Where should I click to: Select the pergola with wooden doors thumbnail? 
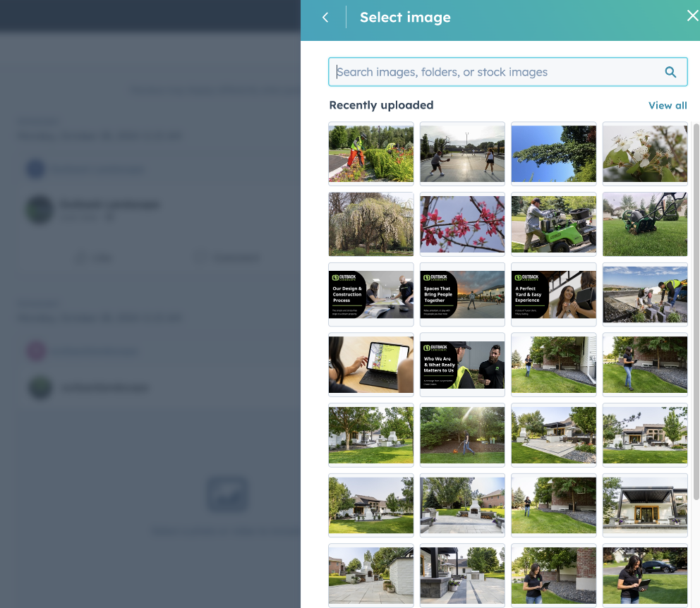645,505
